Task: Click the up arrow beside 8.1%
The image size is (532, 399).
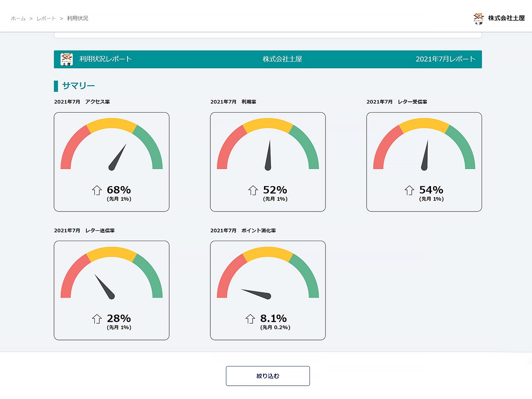Action: (250, 319)
